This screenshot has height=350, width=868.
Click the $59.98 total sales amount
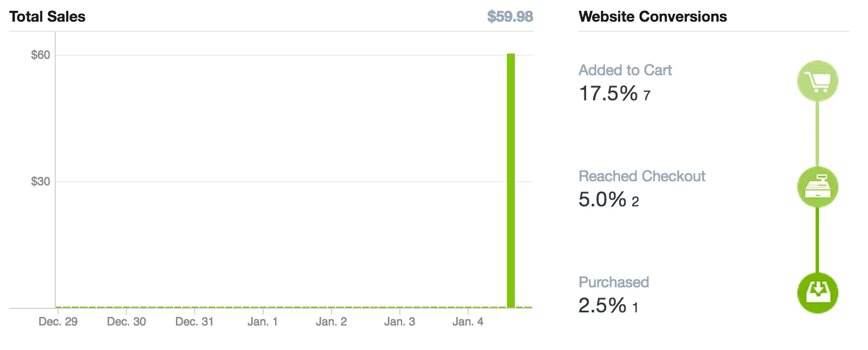[510, 17]
